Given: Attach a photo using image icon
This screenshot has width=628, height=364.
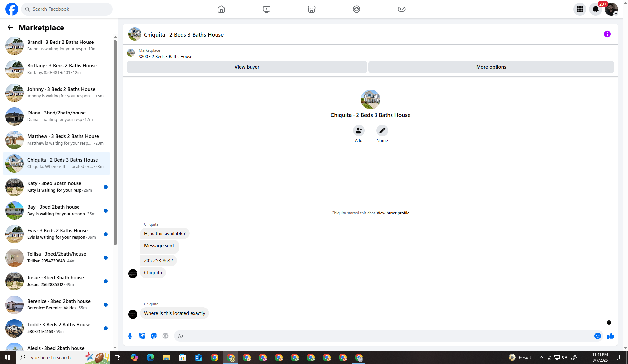Looking at the screenshot, I should pos(142,336).
